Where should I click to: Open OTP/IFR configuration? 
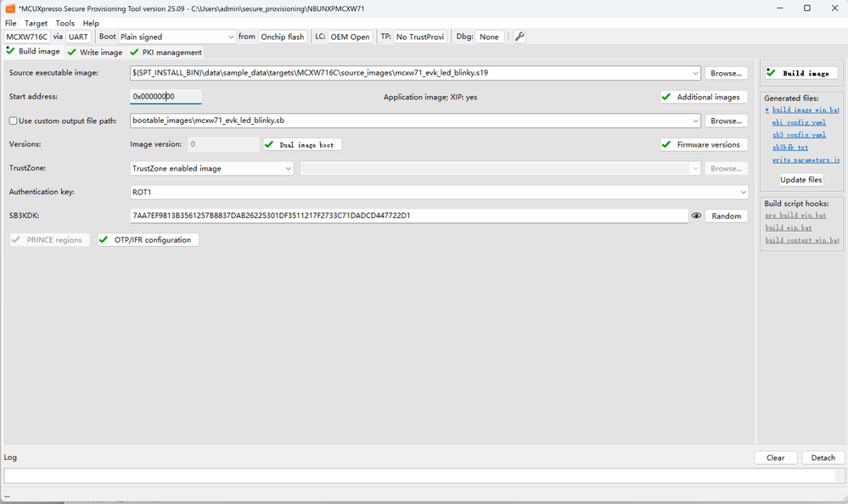pyautogui.click(x=148, y=240)
